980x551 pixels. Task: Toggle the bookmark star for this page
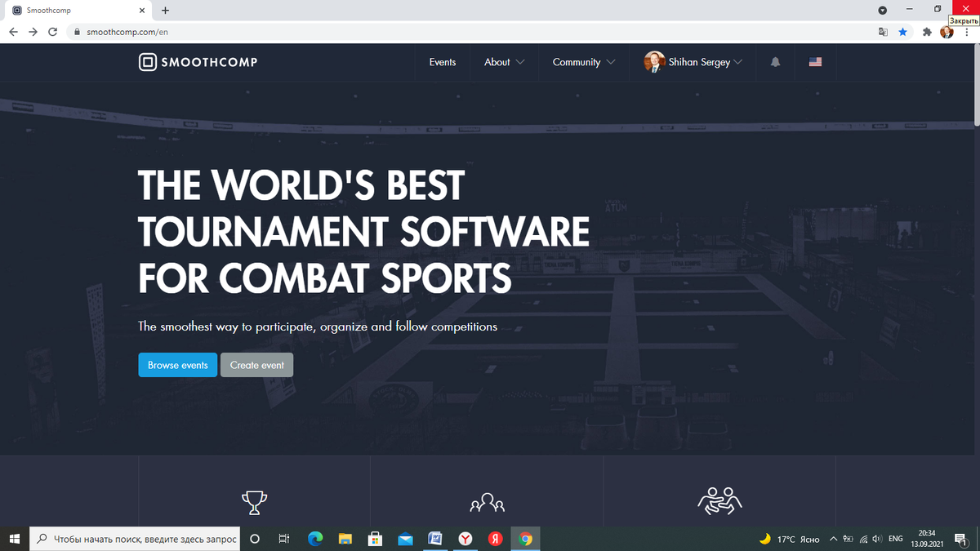(x=903, y=32)
